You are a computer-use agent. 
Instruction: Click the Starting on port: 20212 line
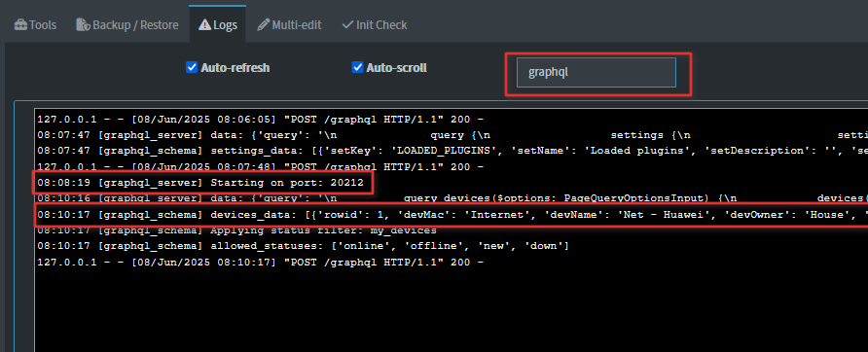pos(200,183)
